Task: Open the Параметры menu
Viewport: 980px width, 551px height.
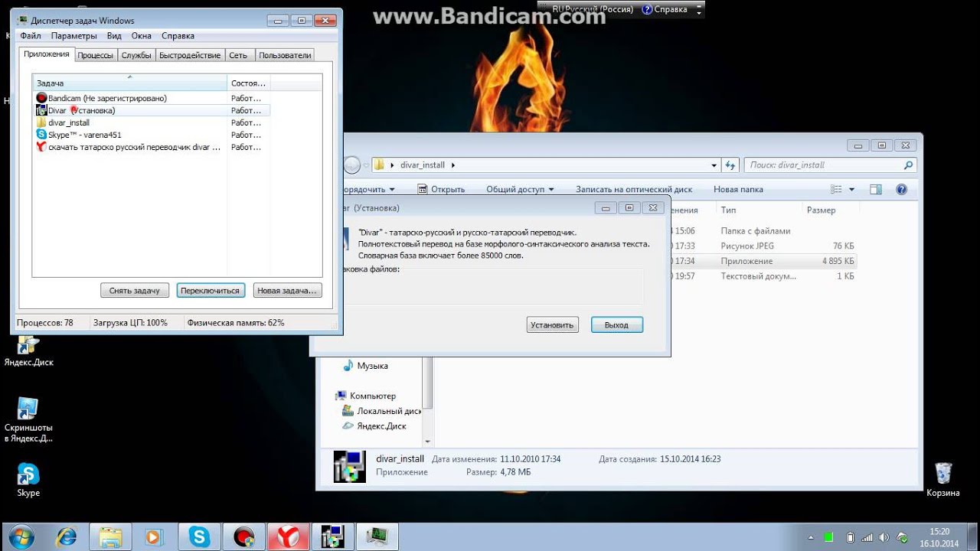Action: click(74, 36)
